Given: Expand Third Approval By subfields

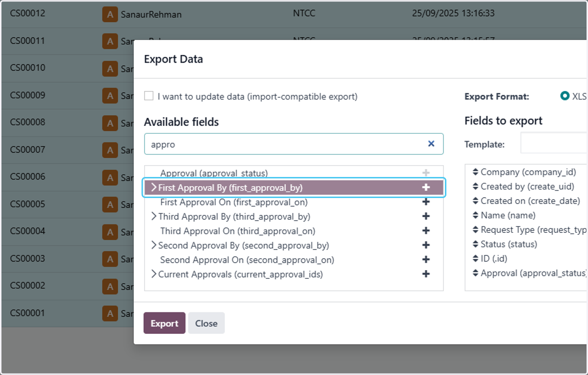Looking at the screenshot, I should coord(153,216).
